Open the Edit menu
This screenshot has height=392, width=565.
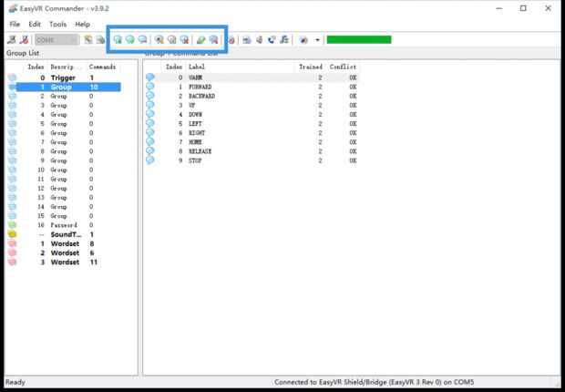(x=35, y=25)
